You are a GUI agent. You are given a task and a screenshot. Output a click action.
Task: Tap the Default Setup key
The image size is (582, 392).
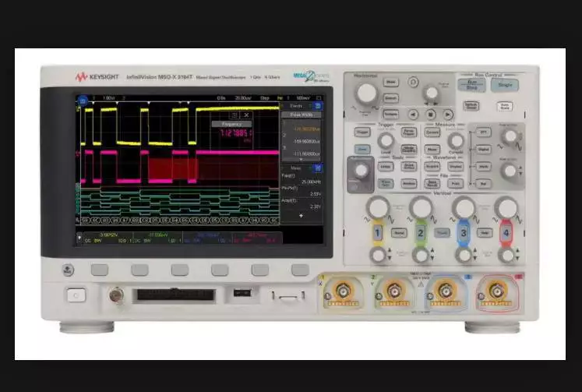click(x=471, y=106)
